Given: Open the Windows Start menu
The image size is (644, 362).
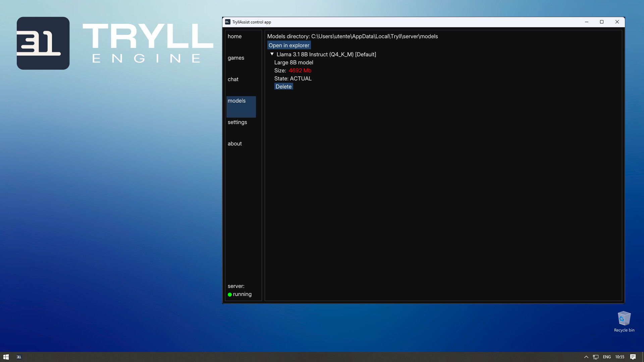Looking at the screenshot, I should (x=6, y=357).
